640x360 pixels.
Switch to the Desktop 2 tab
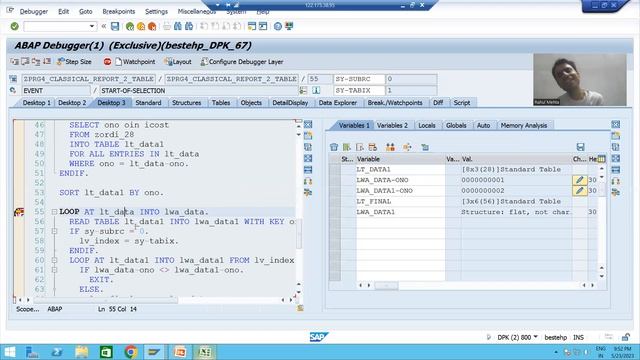point(72,103)
